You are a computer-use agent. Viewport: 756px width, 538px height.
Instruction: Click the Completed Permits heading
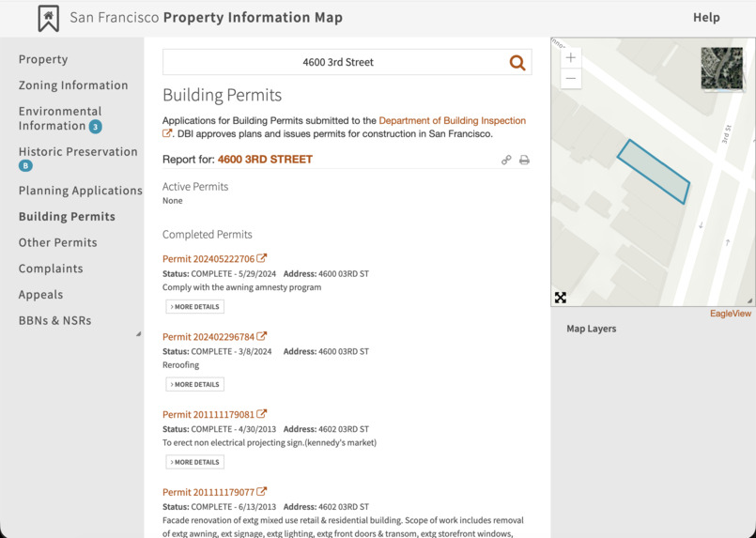208,235
